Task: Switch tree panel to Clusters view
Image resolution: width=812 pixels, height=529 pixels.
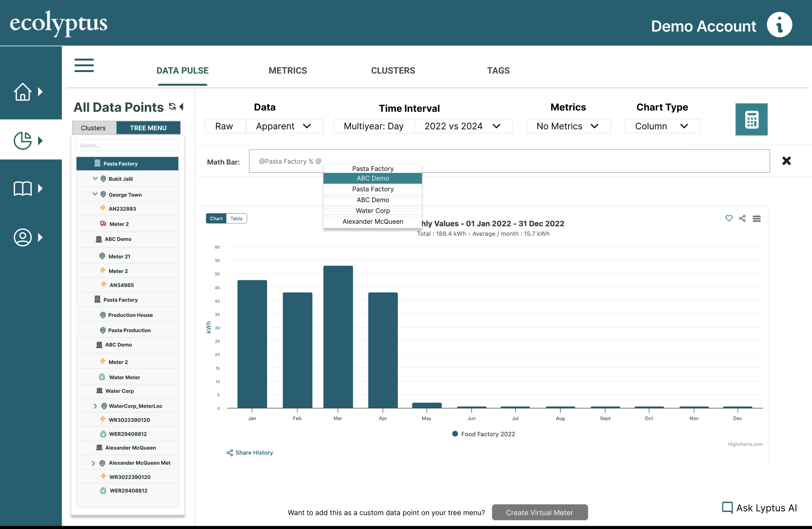Action: tap(93, 128)
